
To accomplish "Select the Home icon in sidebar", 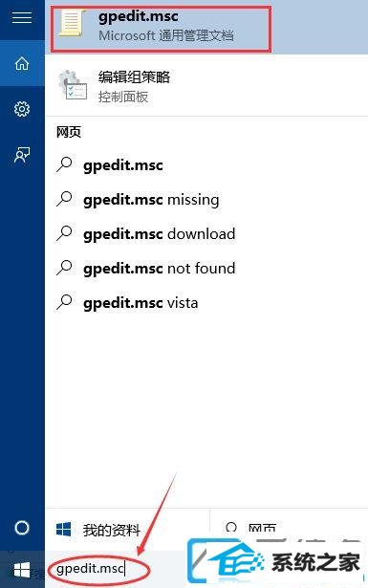I will click(22, 63).
